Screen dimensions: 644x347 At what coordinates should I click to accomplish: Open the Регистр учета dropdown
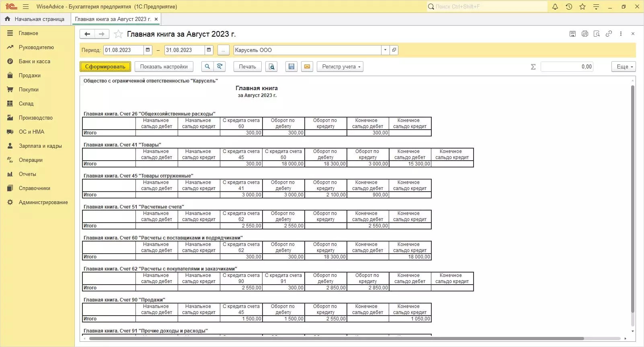[340, 67]
